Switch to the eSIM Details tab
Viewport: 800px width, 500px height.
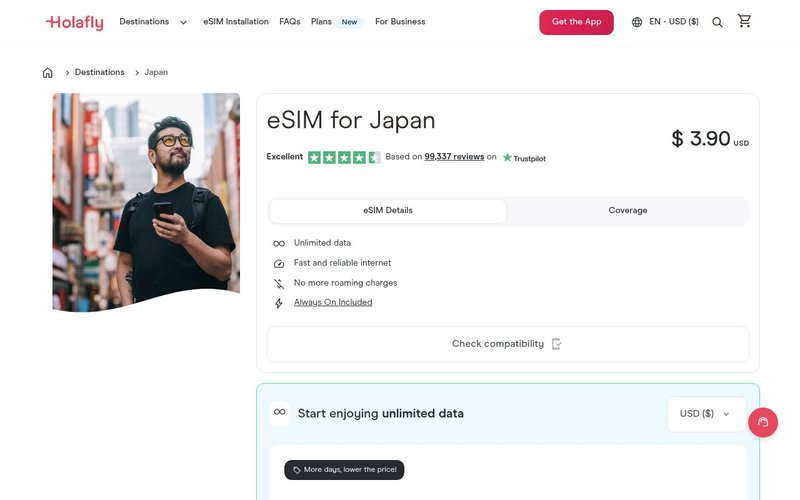[x=388, y=211]
